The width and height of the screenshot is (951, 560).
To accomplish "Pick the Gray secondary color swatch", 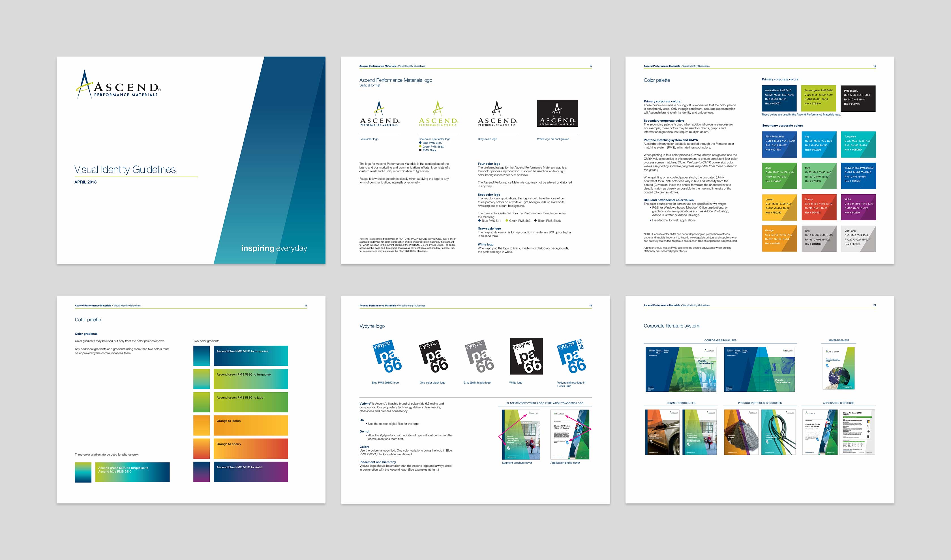I will (819, 238).
